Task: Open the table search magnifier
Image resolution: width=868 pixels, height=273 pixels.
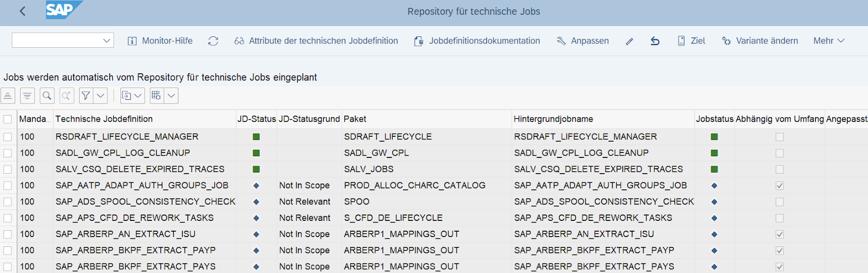Action: click(x=47, y=96)
